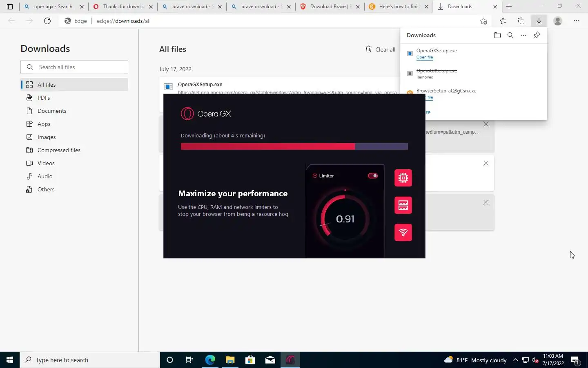Select the All files category
Screen dimensions: 588x368
(74, 85)
